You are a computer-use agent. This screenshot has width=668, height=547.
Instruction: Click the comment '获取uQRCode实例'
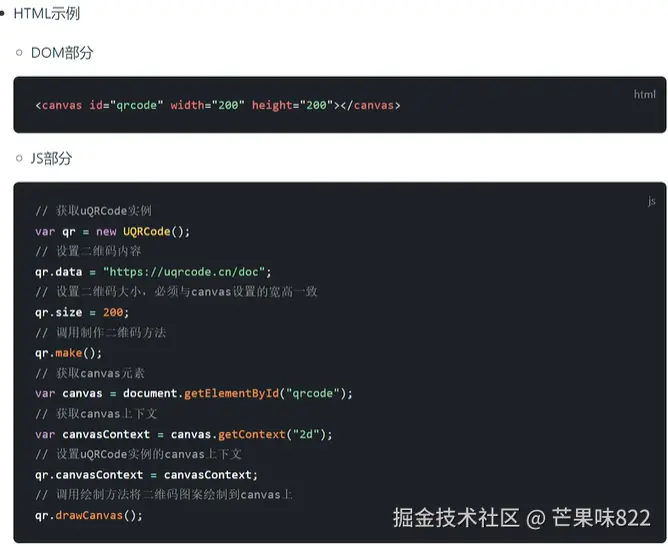click(x=94, y=211)
